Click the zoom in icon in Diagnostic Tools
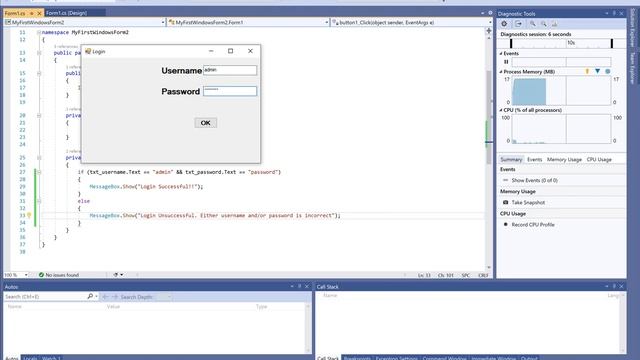This screenshot has width=640, height=360. tap(533, 24)
